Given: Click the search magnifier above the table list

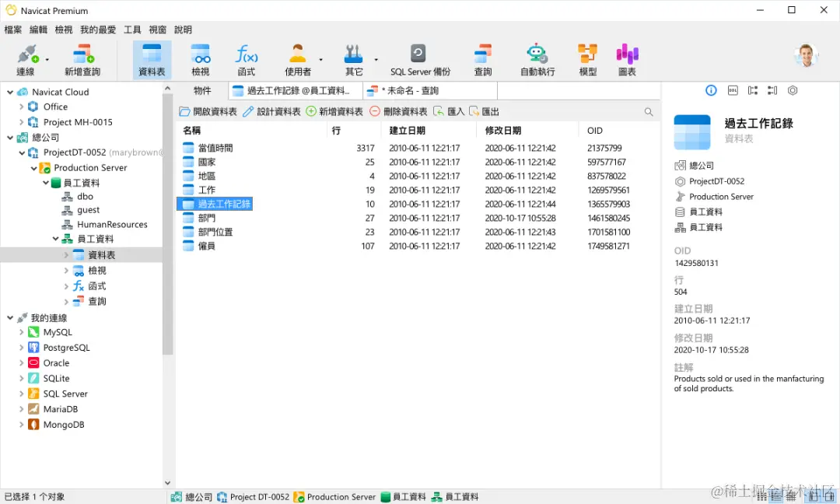Looking at the screenshot, I should [649, 111].
